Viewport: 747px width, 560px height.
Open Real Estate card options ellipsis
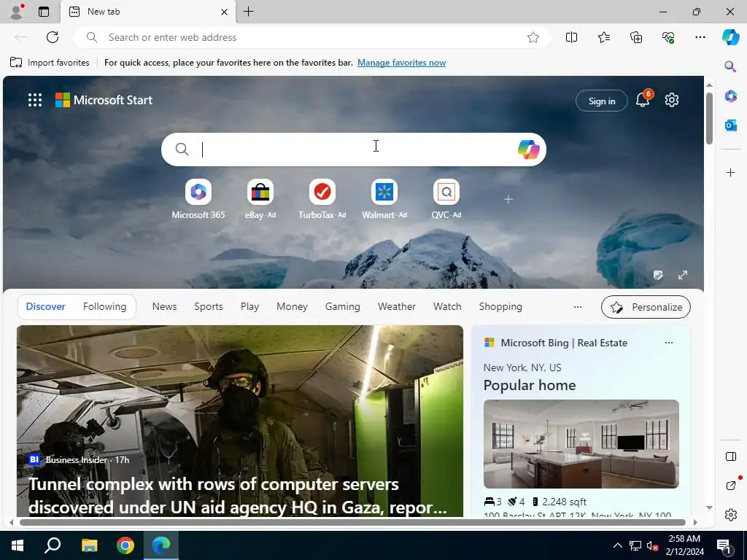[668, 343]
